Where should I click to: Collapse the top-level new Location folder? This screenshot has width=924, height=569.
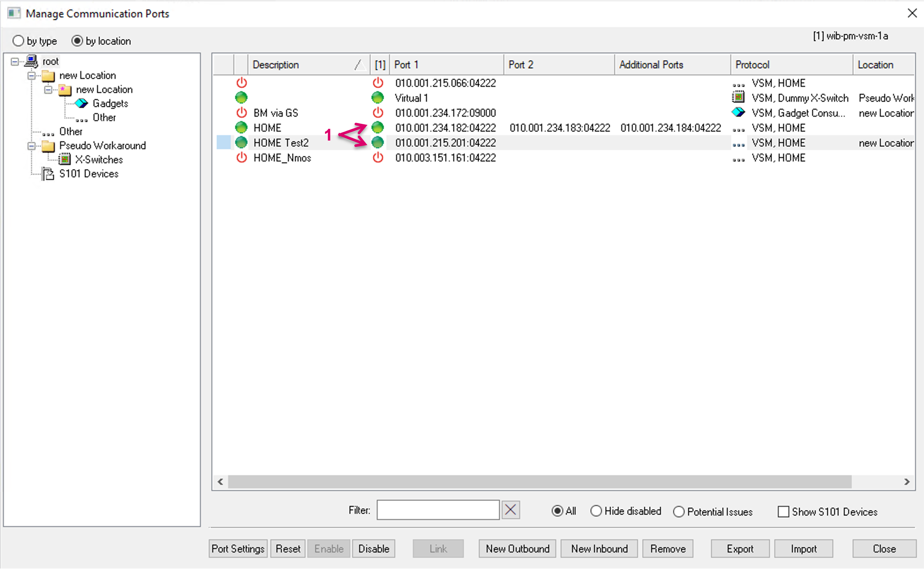click(x=32, y=76)
